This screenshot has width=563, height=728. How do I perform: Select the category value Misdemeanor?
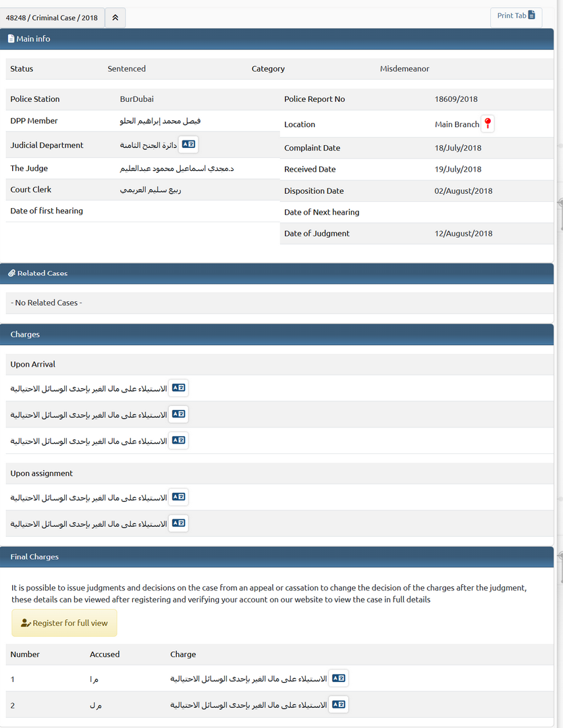(x=405, y=69)
